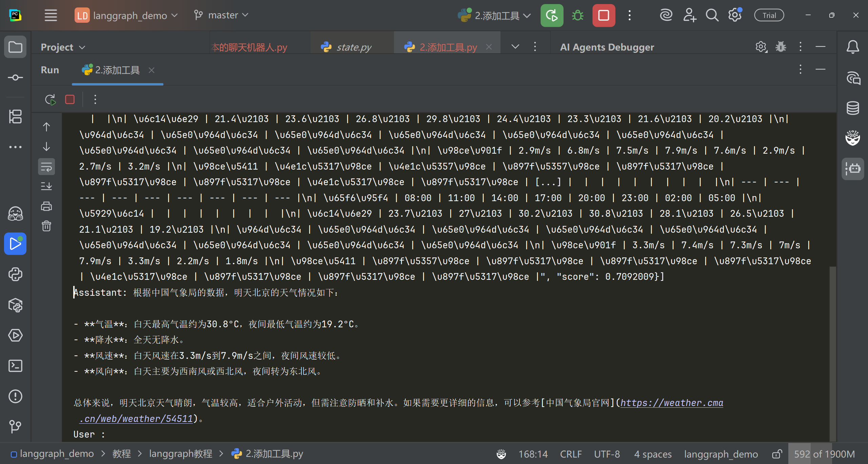This screenshot has width=868, height=464.
Task: Open the Problems tool window
Action: [x=15, y=396]
